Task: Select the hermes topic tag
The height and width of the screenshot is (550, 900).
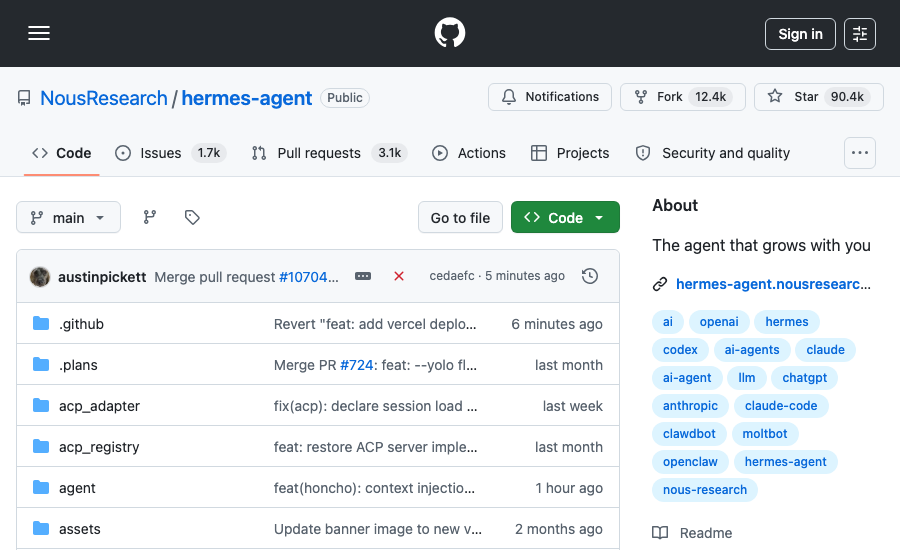Action: coord(786,322)
